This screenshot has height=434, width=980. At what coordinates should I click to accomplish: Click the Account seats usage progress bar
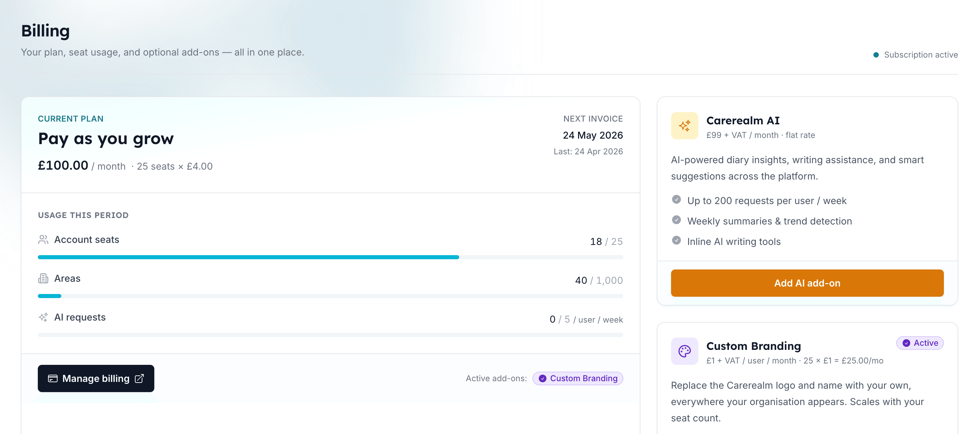(330, 257)
